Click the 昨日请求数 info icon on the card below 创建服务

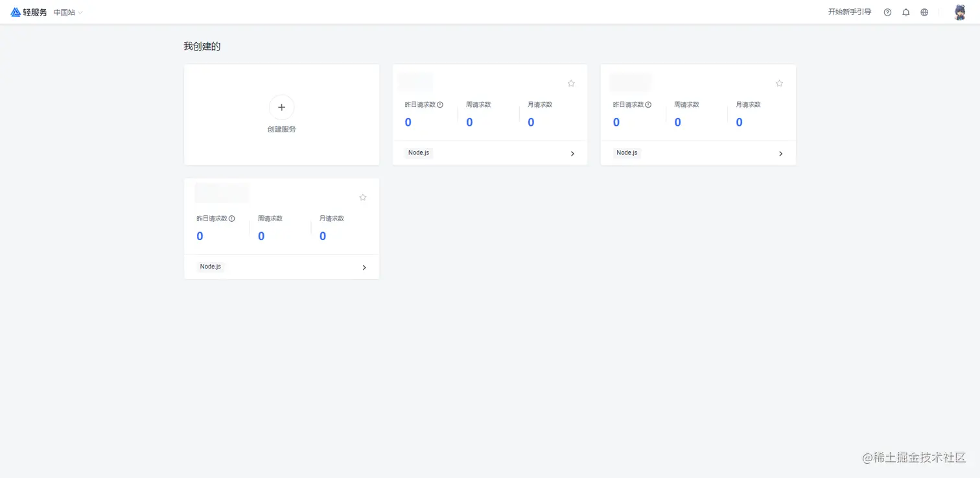tap(232, 219)
